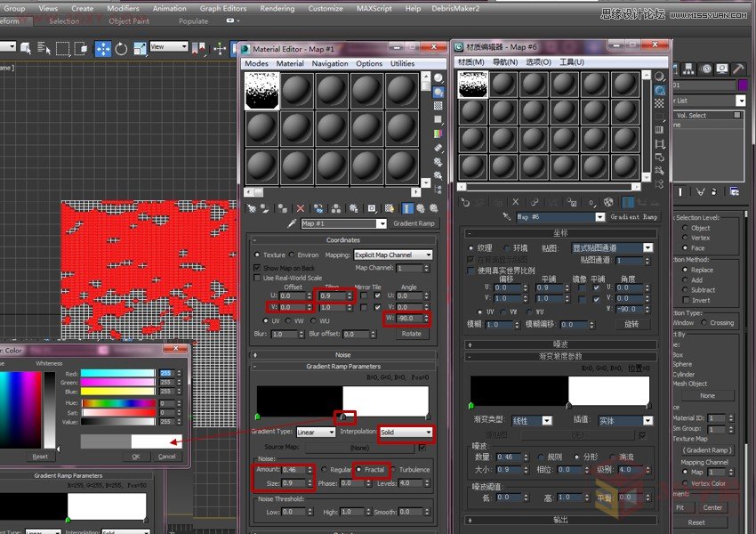Enable the Use Real-World Scale checkbox
756x534 pixels.
(257, 279)
